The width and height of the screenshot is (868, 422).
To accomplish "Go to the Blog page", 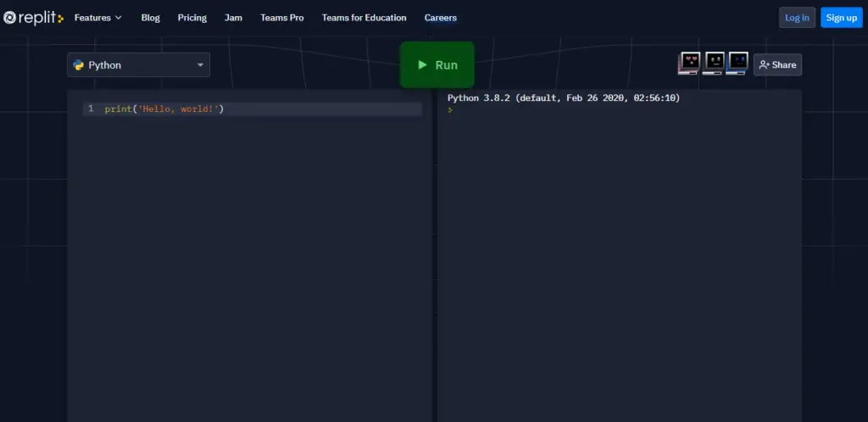I will (151, 18).
